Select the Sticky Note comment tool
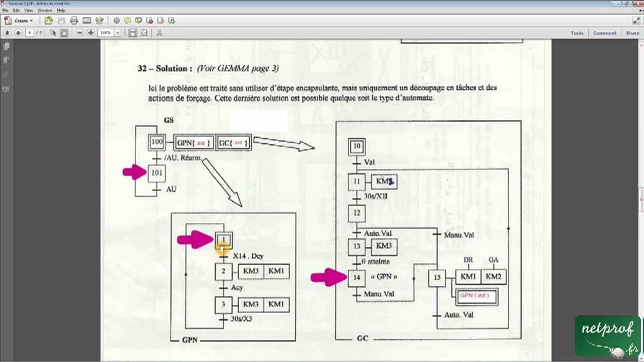This screenshot has height=362, width=644. [x=127, y=21]
